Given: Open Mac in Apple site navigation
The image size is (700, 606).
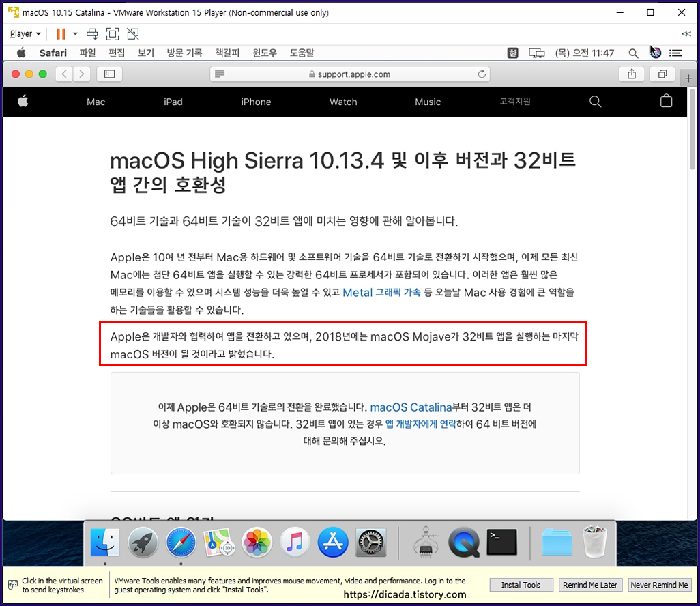Looking at the screenshot, I should [x=96, y=102].
